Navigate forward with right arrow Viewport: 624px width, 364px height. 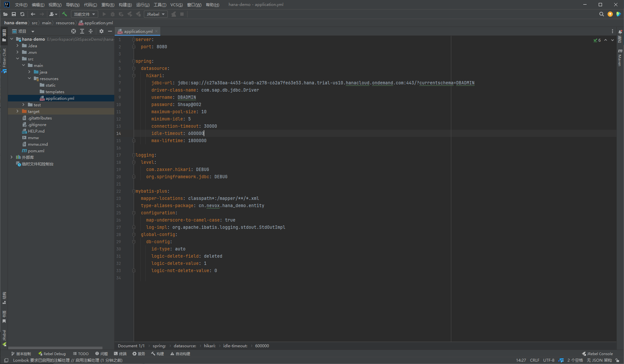(x=42, y=14)
